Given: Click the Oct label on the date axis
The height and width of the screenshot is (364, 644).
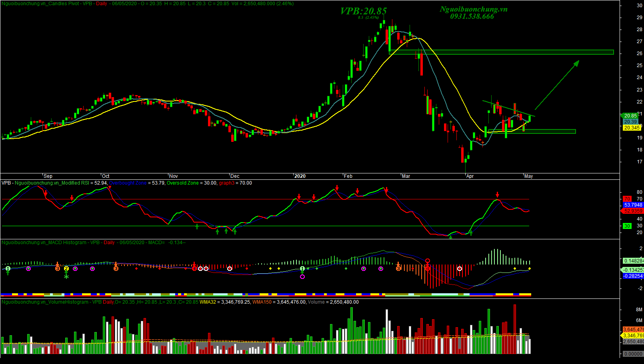Looking at the screenshot, I should (x=106, y=176).
